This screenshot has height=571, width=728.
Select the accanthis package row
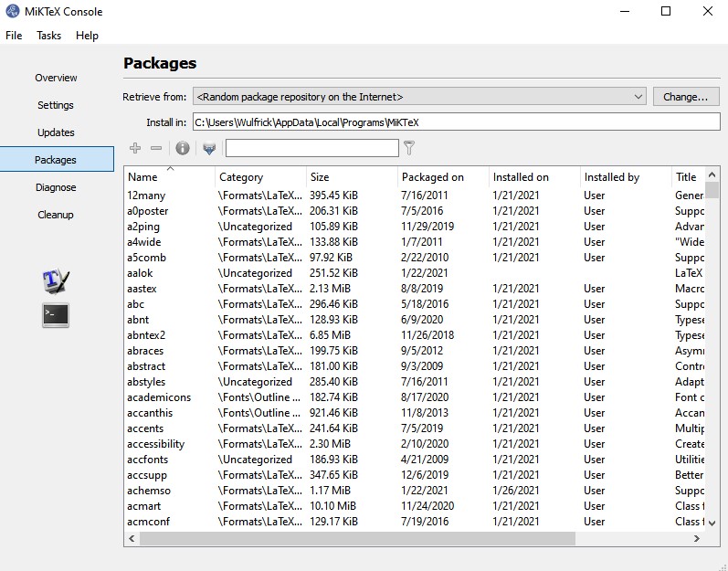[414, 413]
